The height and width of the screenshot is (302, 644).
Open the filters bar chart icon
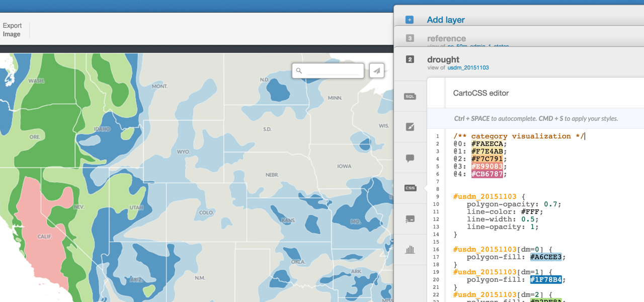pyautogui.click(x=410, y=250)
